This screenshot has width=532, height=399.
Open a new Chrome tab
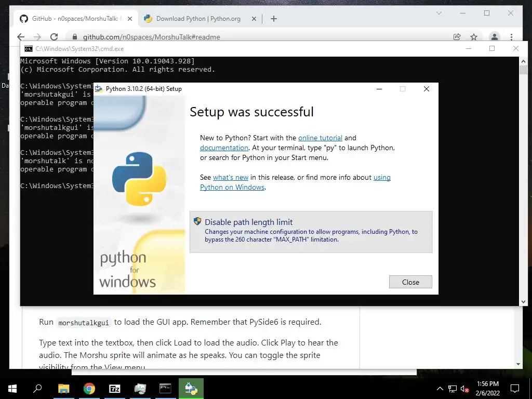coord(274,19)
